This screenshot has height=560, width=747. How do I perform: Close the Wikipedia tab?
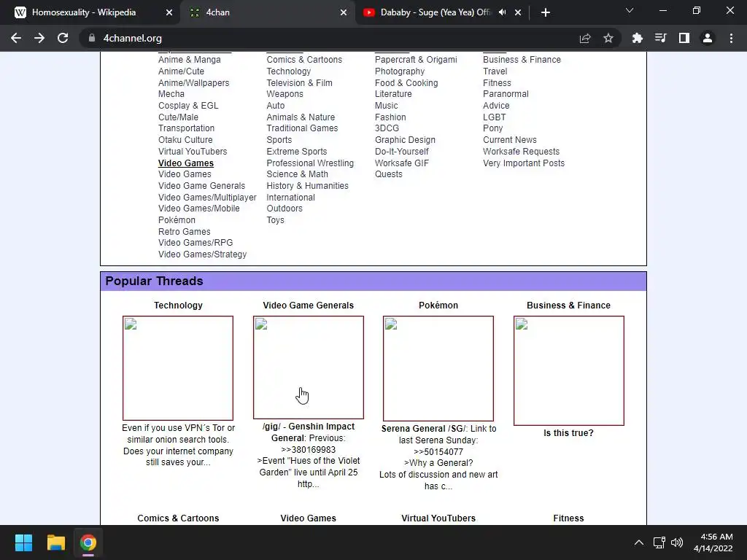coord(169,12)
